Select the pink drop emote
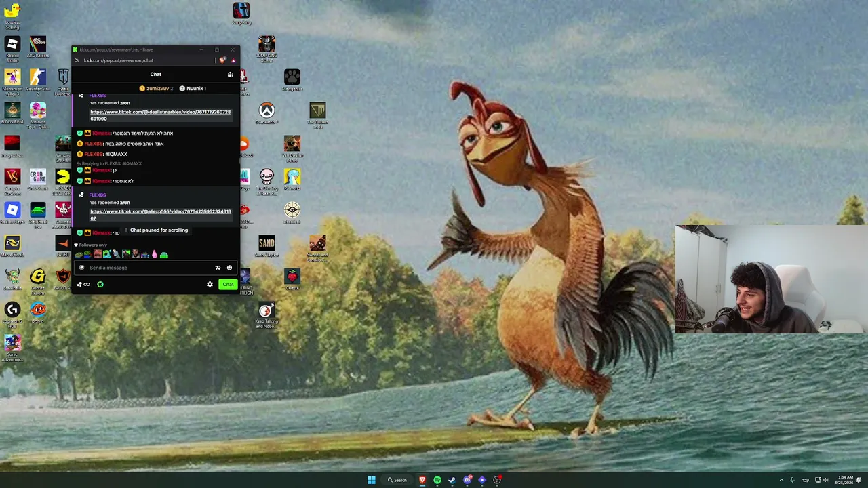This screenshot has height=488, width=868. (155, 255)
